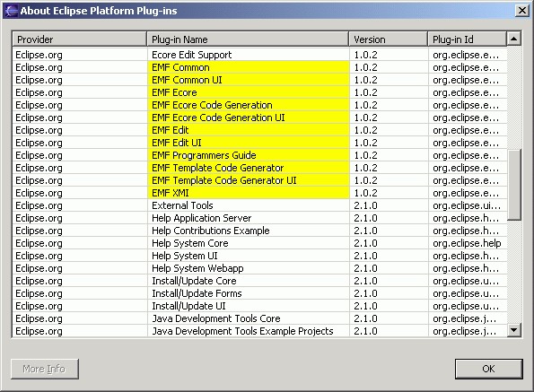534x392 pixels.
Task: Click the scrollbar down arrow
Action: pos(514,330)
